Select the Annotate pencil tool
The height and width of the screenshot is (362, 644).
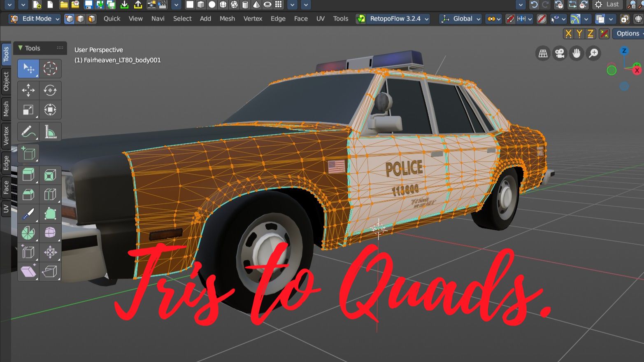click(28, 132)
